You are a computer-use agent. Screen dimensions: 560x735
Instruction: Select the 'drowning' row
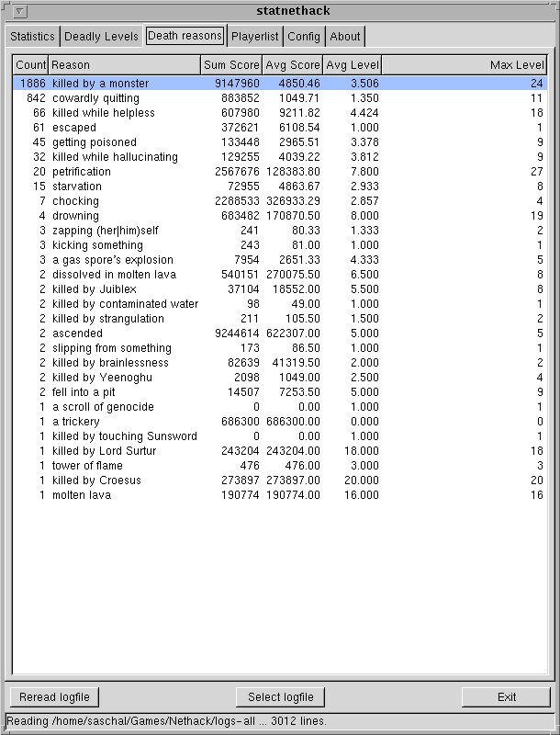280,216
